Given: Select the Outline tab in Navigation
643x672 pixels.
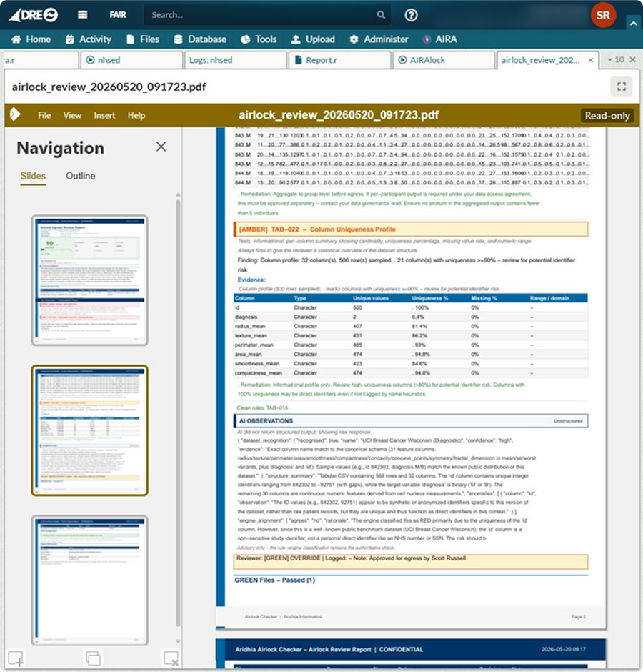Looking at the screenshot, I should click(81, 176).
